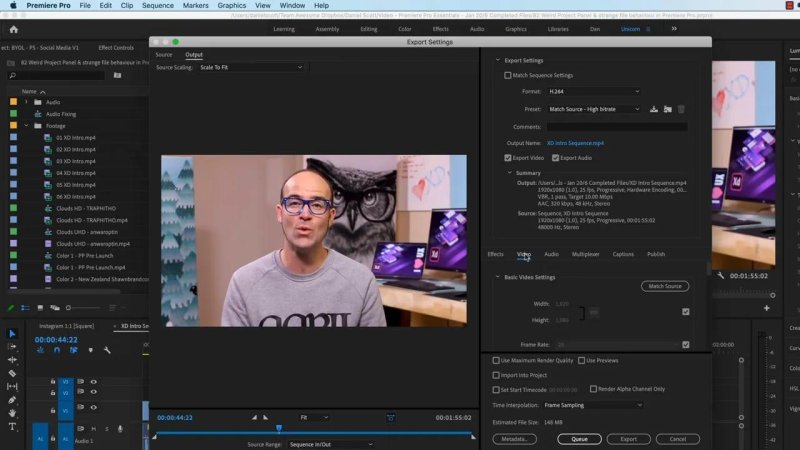The image size is (800, 450).
Task: Collapse the Export Settings section
Action: coord(497,60)
